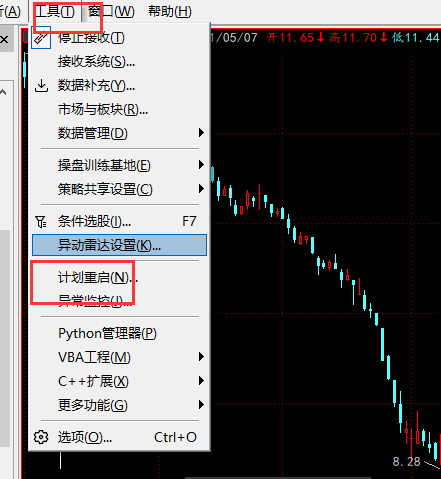This screenshot has height=479, width=441.
Task: Expand the VBA工程 submenu arrow
Action: (x=201, y=357)
